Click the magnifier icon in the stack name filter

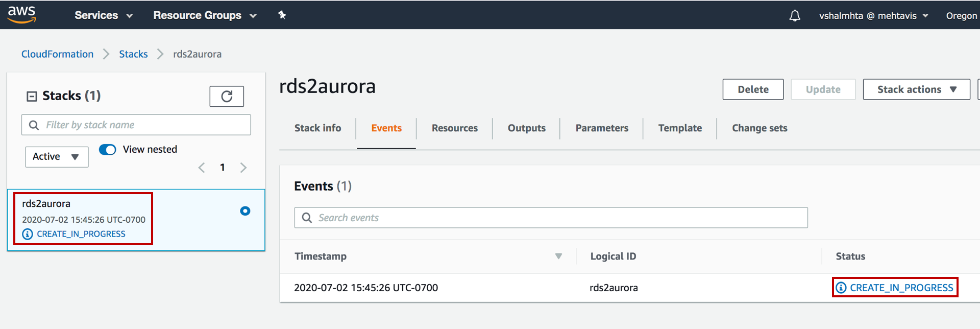(x=34, y=125)
